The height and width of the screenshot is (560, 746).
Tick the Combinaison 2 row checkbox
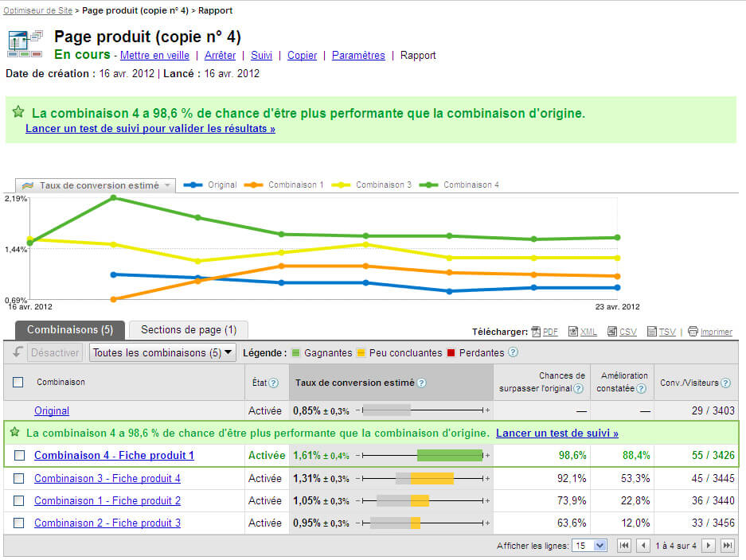pyautogui.click(x=18, y=523)
